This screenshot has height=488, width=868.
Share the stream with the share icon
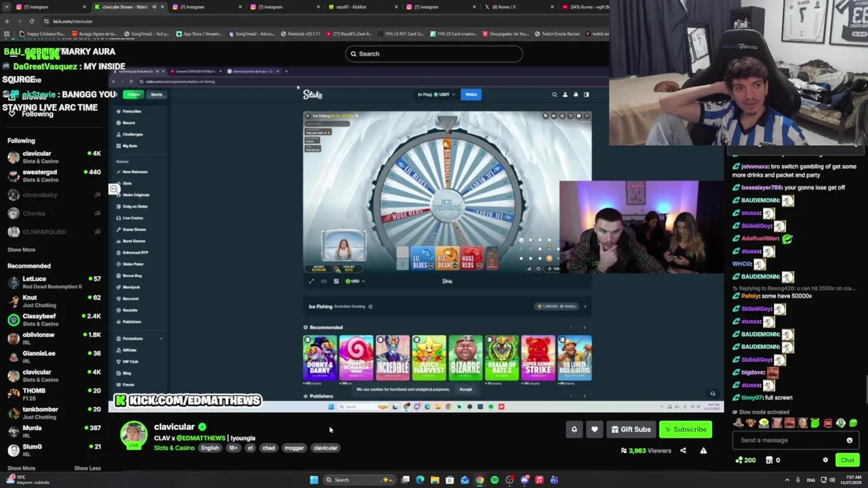683,451
